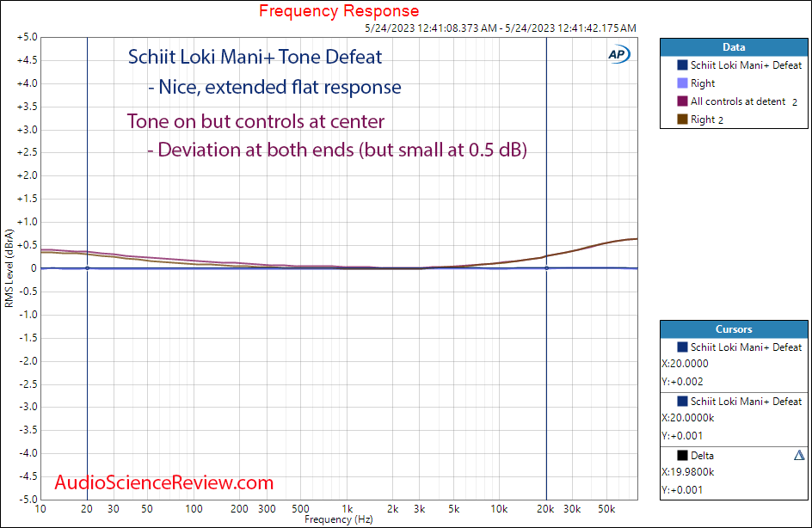Viewport: 812px width, 528px height.
Task: Select the Data panel header
Action: pos(734,47)
